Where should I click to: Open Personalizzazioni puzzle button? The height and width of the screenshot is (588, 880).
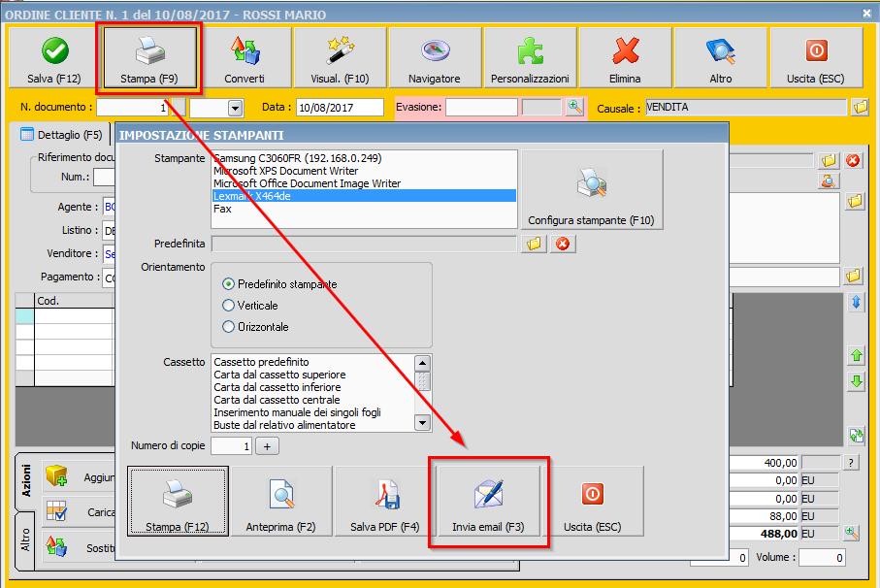click(x=530, y=58)
